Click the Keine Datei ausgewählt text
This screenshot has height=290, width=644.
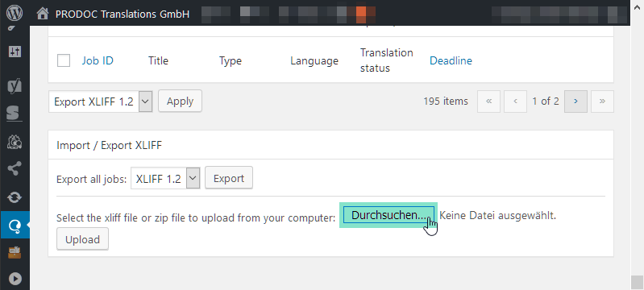[498, 215]
